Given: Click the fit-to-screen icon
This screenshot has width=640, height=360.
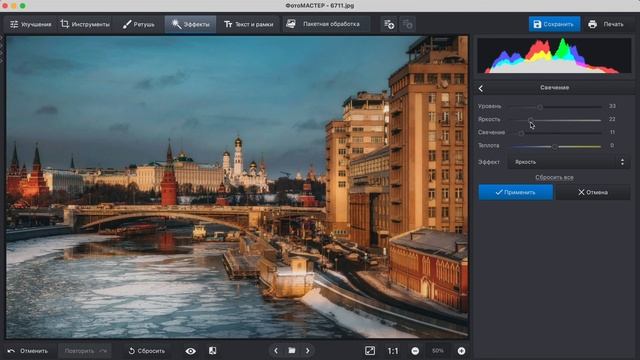Looking at the screenshot, I should (370, 351).
